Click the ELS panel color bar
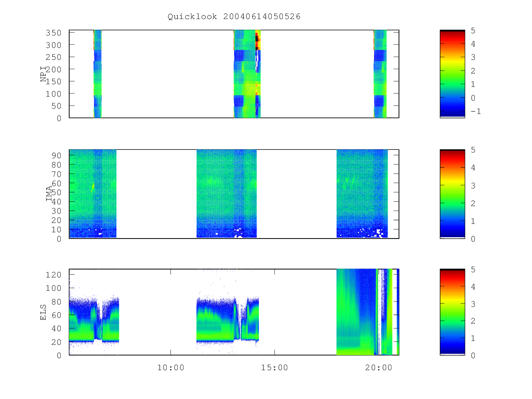This screenshot has width=532, height=399. [452, 312]
